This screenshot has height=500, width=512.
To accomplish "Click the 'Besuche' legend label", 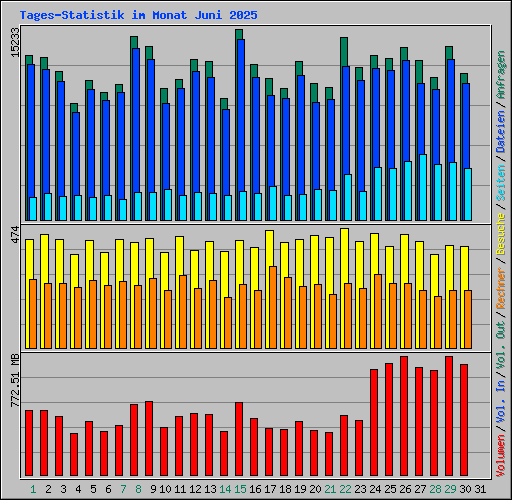I will click(x=501, y=234).
